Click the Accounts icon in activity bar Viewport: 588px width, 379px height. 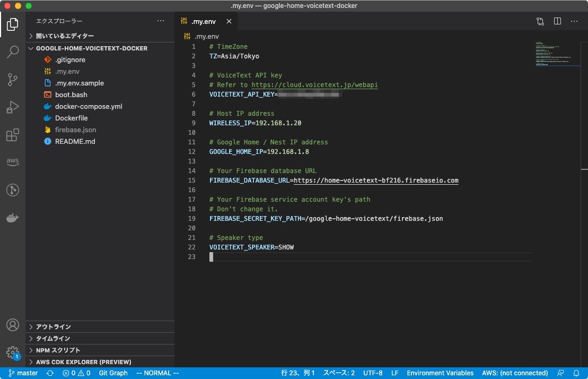click(13, 325)
